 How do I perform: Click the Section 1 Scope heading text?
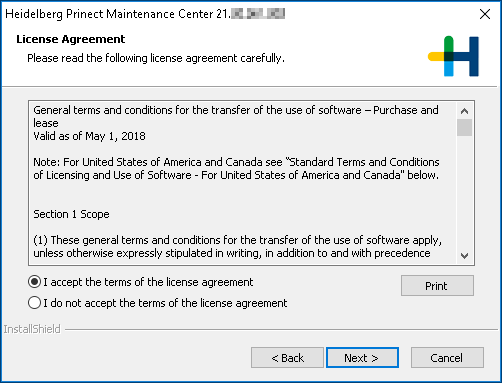[x=71, y=214]
